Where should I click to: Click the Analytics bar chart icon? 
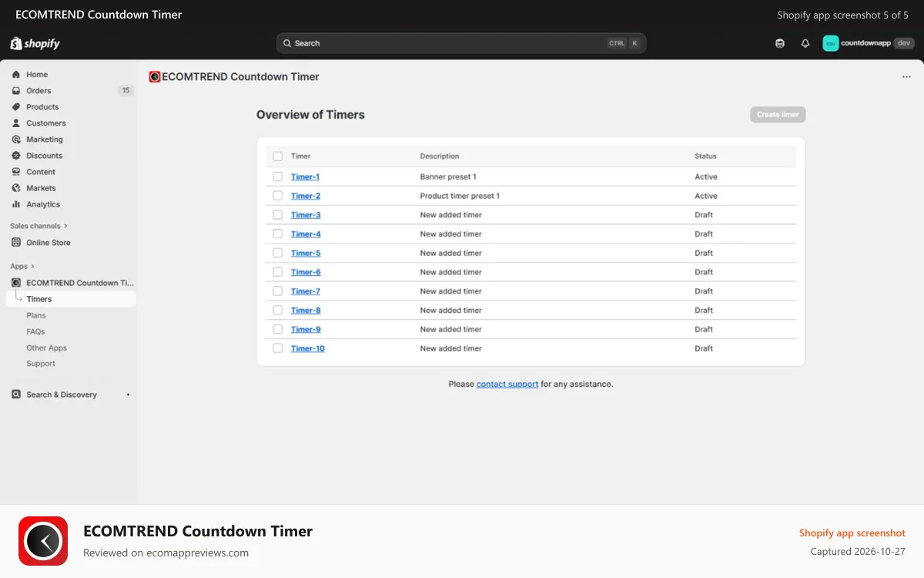(x=16, y=204)
